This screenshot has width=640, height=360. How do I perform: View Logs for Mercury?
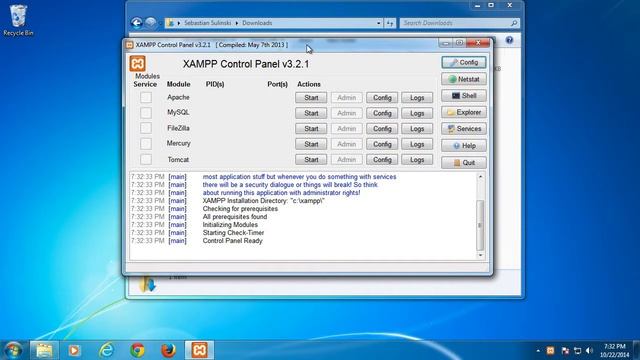[x=417, y=144]
